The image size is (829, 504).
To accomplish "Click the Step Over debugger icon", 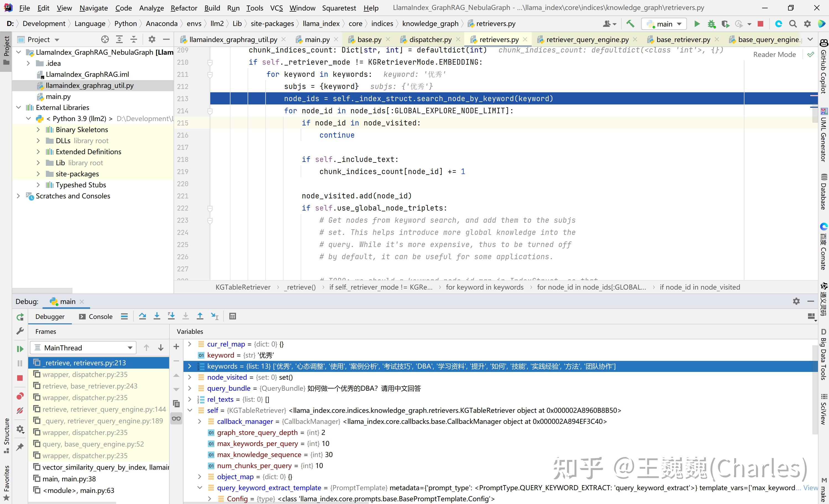I will [142, 316].
